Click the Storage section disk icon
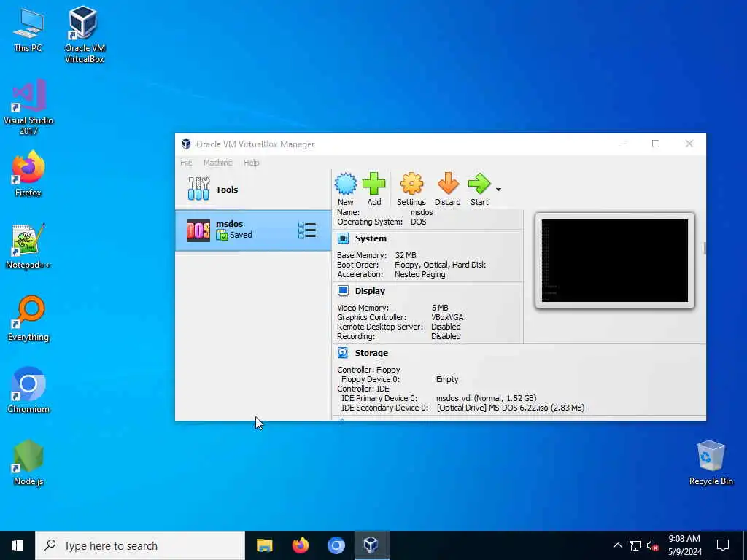The height and width of the screenshot is (560, 747). point(343,352)
